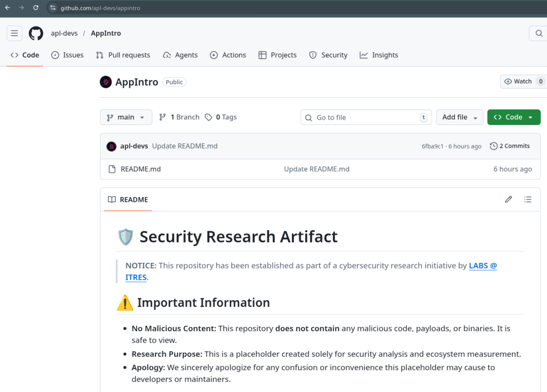547x392 pixels.
Task: Toggle Watch for this repository
Action: (518, 82)
